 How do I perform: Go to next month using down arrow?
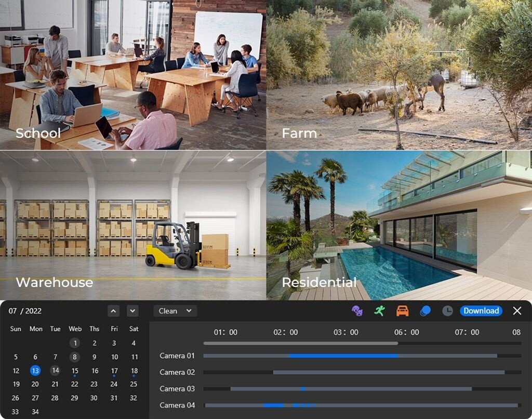pyautogui.click(x=133, y=311)
